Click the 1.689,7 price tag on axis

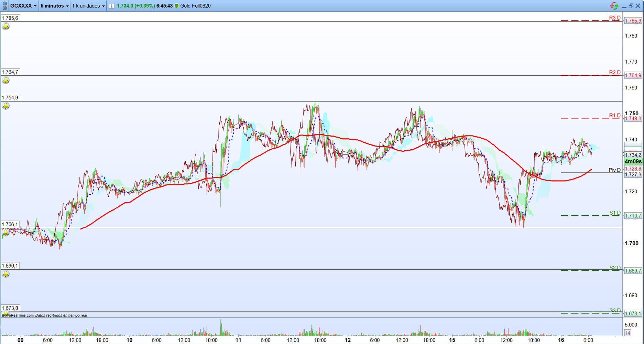[633, 271]
